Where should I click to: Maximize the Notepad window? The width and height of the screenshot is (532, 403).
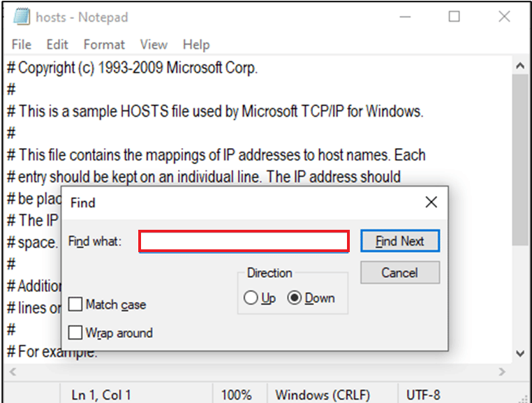[455, 17]
